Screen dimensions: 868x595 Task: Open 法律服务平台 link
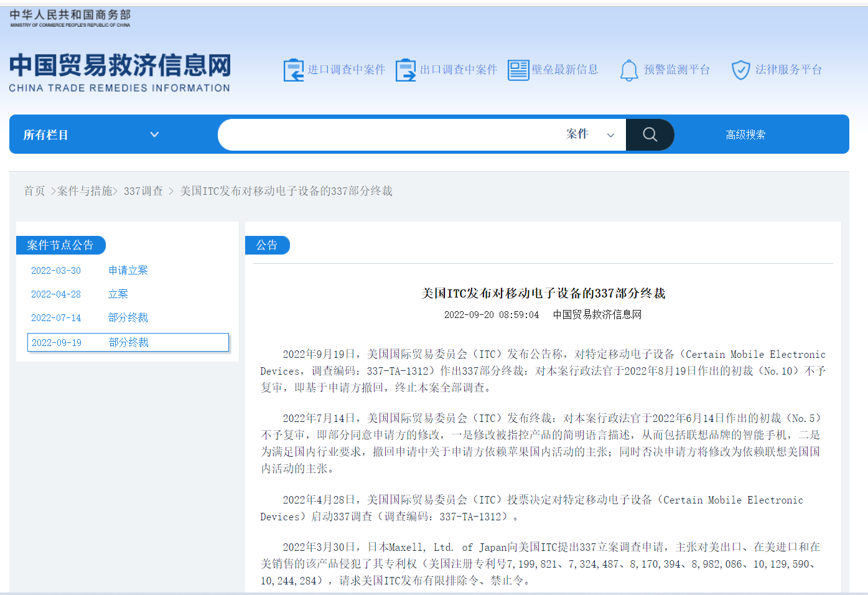pos(789,70)
